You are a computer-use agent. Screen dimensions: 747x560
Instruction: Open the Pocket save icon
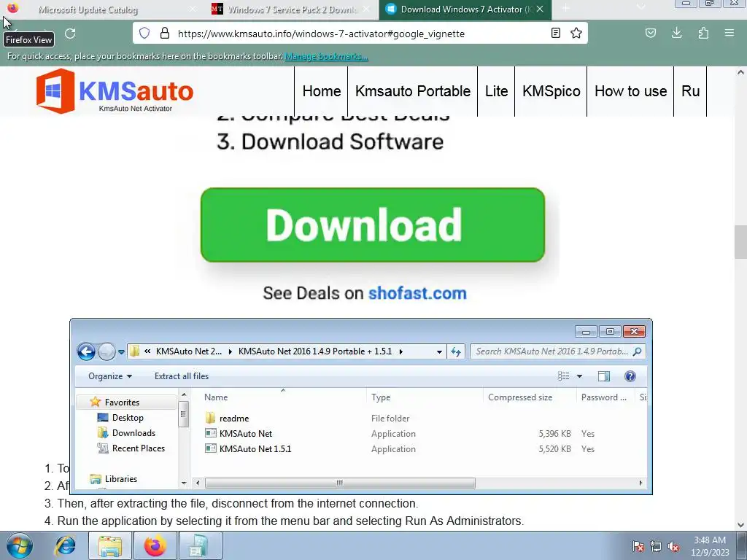coord(651,33)
